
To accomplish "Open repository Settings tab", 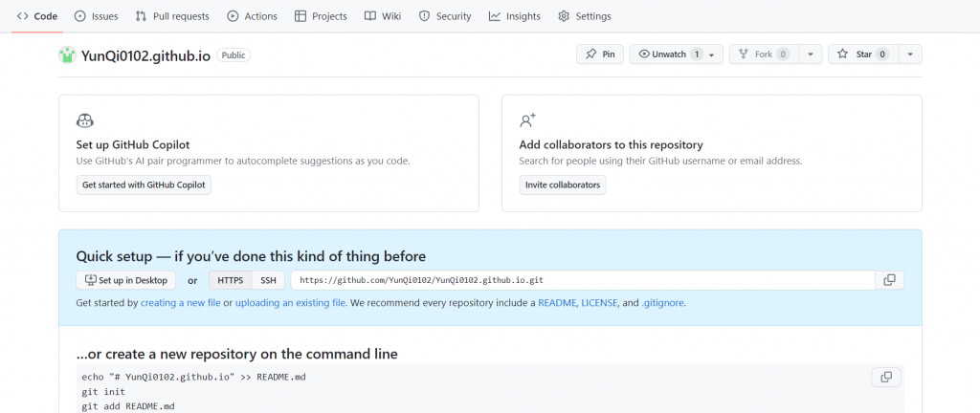I will click(x=585, y=16).
